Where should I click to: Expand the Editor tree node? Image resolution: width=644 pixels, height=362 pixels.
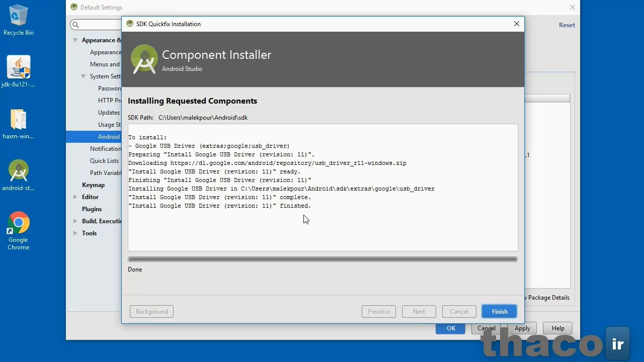(75, 197)
